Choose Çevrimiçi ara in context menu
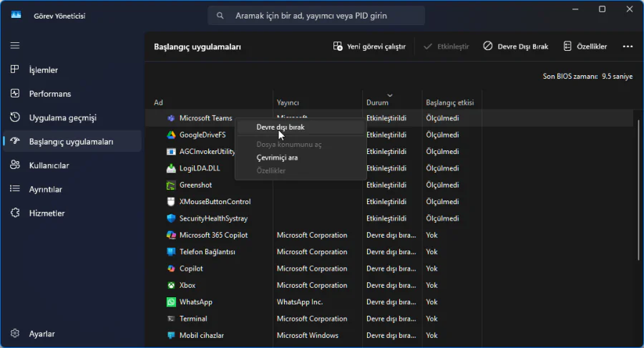 coord(301,158)
